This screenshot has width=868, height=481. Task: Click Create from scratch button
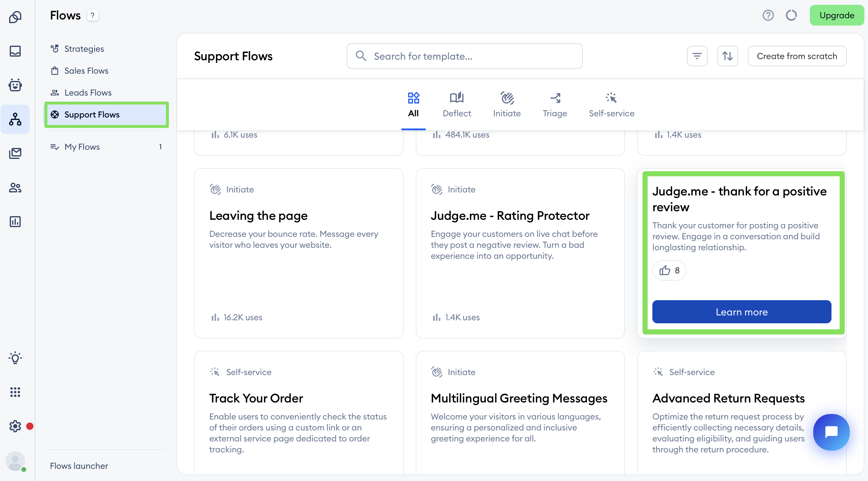click(797, 56)
